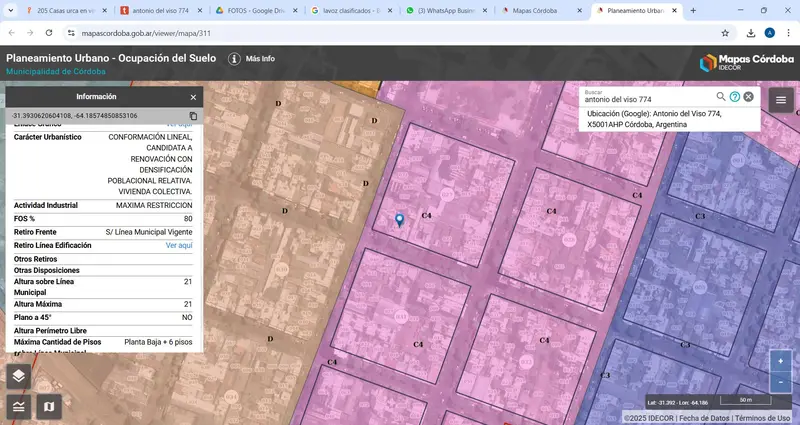Switch to the Google Drive FOTOS tab
The image size is (800, 425).
(x=256, y=10)
